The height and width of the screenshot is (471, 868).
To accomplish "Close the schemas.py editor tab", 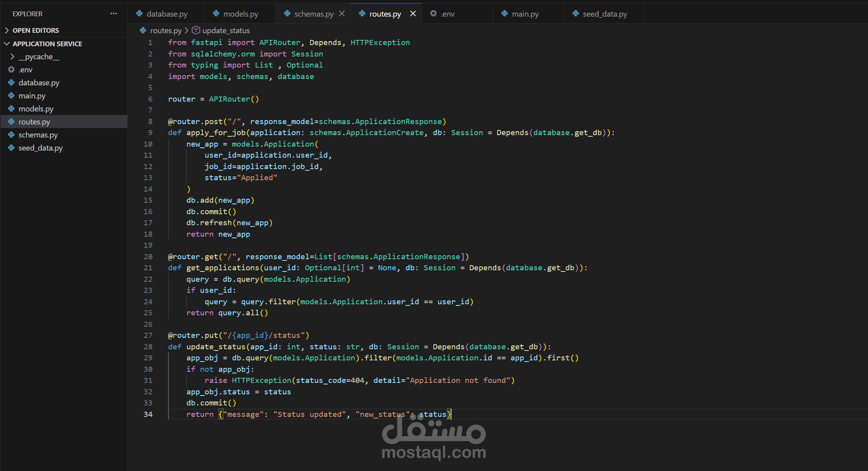I will pos(342,13).
